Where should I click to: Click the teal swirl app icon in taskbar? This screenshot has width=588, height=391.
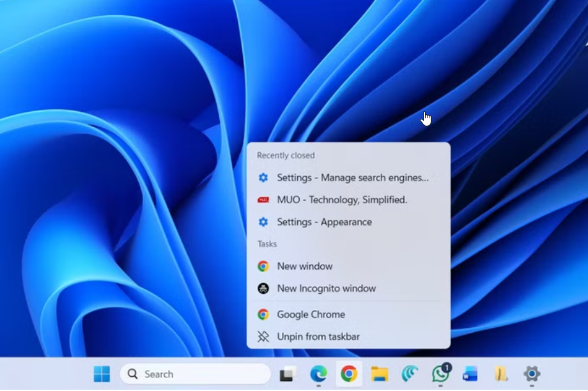[410, 374]
